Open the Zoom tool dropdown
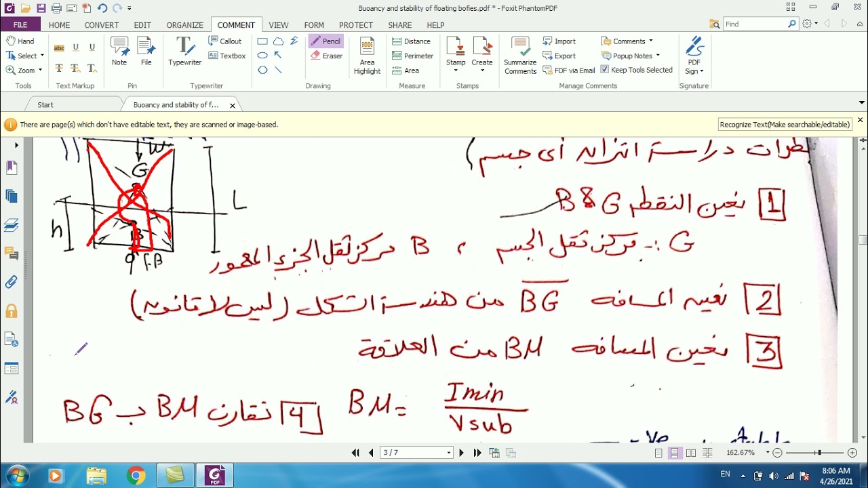Image resolution: width=868 pixels, height=488 pixels. [x=40, y=70]
